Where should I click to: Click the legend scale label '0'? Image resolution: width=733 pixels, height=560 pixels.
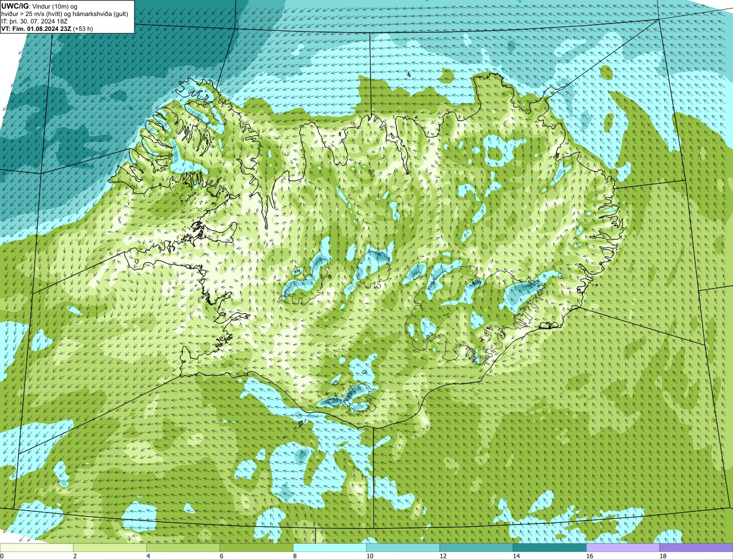point(2,556)
